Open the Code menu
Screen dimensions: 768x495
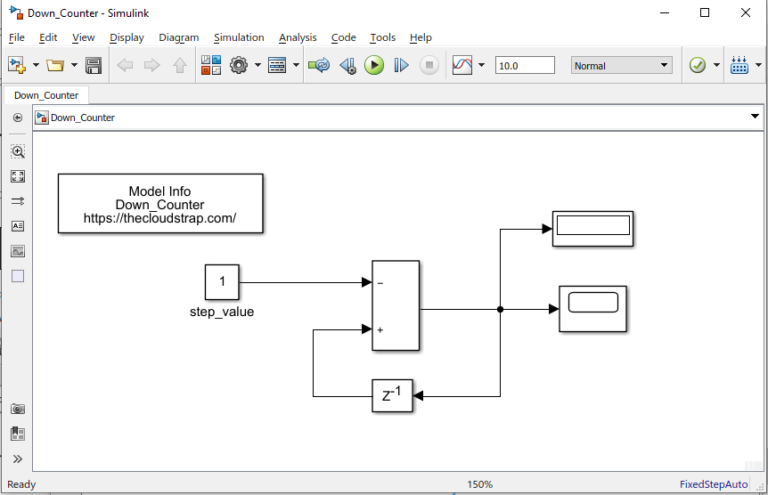click(343, 37)
